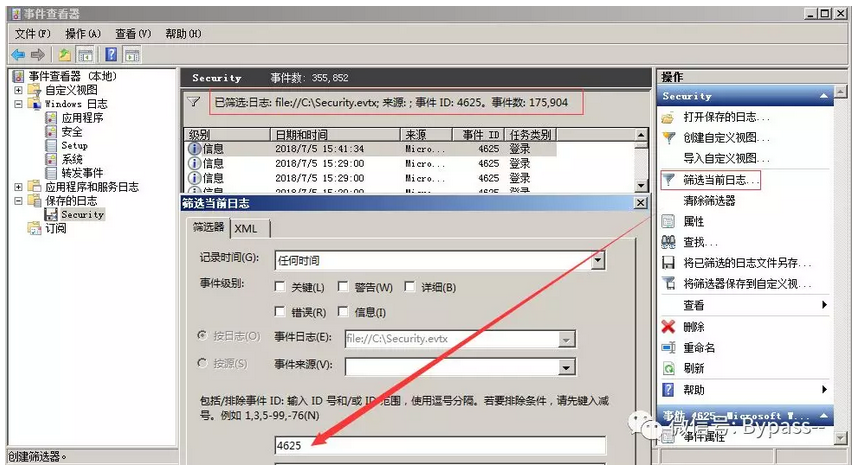Open the 文件(F) menu
Viewport: 855px width, 469px height.
(x=33, y=34)
